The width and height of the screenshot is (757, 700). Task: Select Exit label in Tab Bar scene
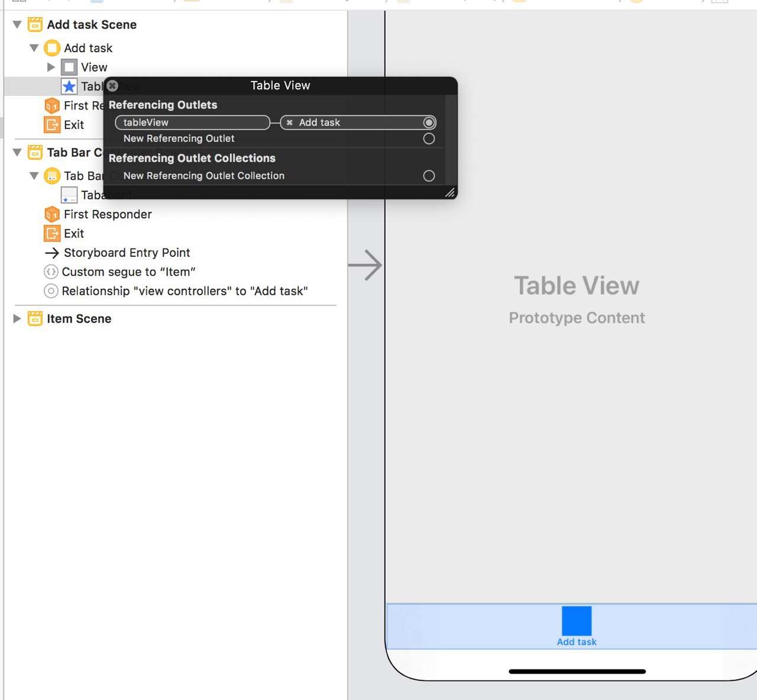(74, 234)
